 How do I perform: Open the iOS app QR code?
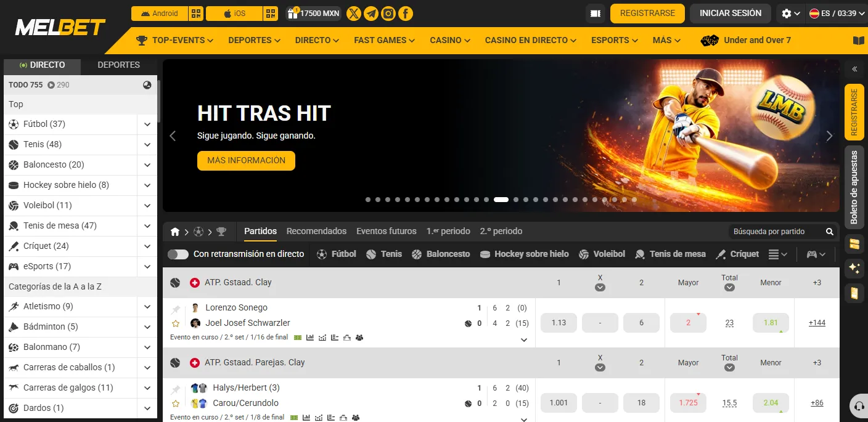click(271, 13)
